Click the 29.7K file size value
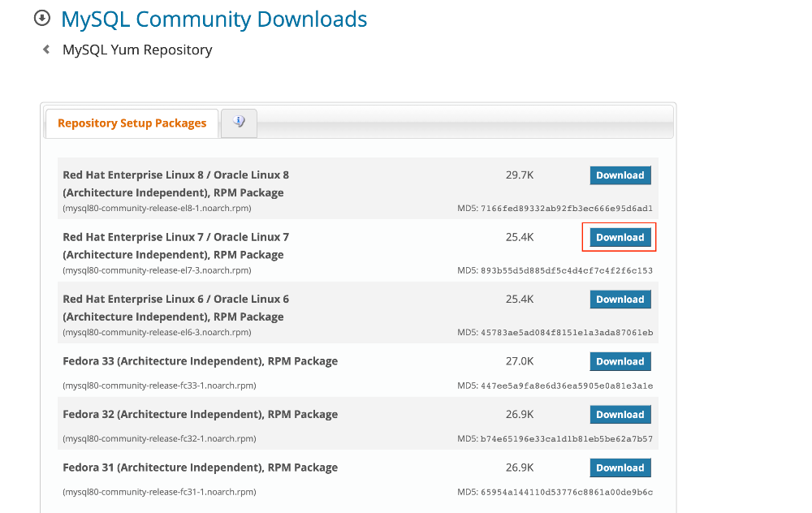The width and height of the screenshot is (812, 513). pos(520,175)
